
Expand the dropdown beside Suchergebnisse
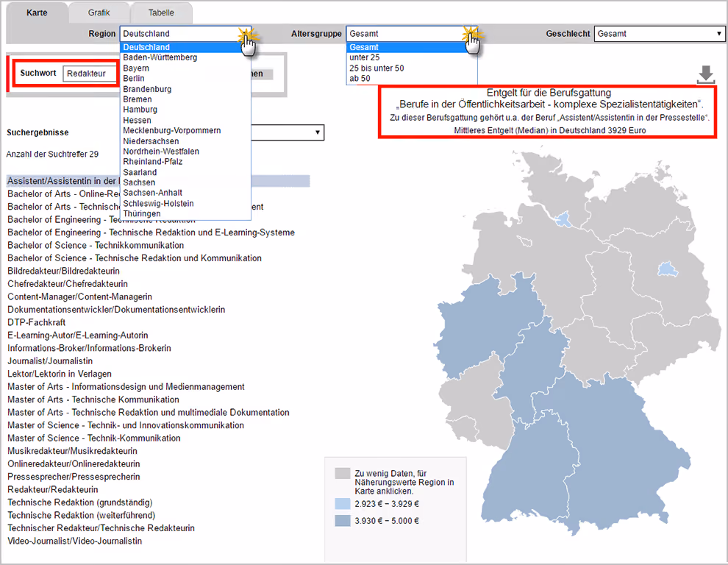pos(288,132)
